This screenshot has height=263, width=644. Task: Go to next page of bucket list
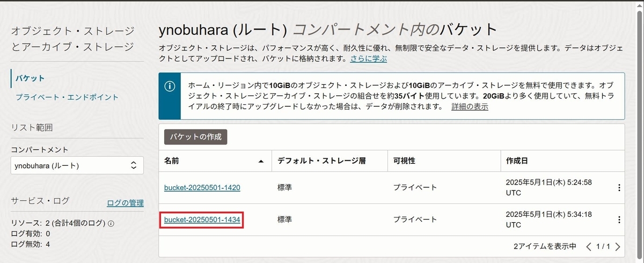point(618,246)
